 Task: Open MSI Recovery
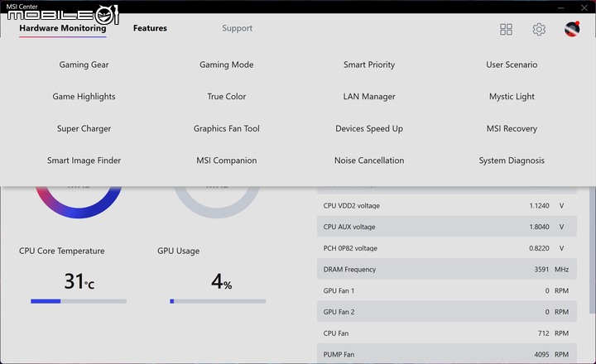coord(512,128)
